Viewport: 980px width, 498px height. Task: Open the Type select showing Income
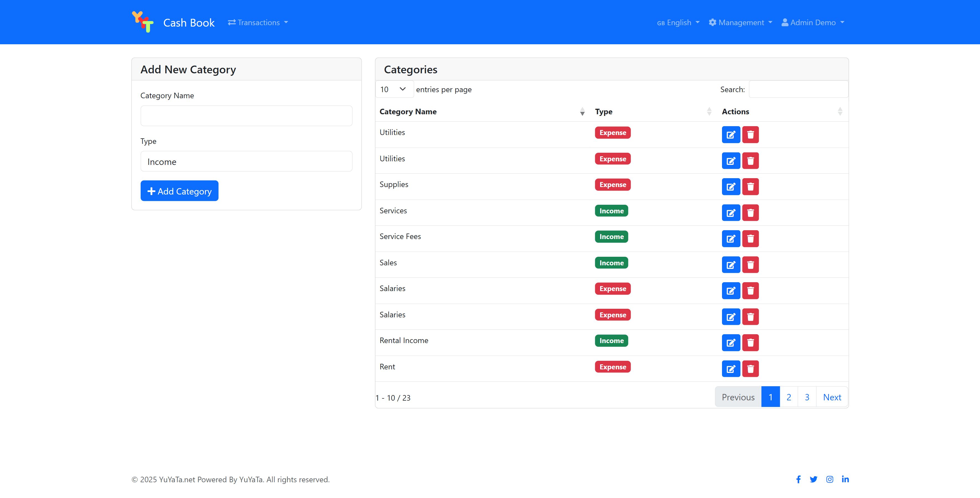click(x=246, y=162)
